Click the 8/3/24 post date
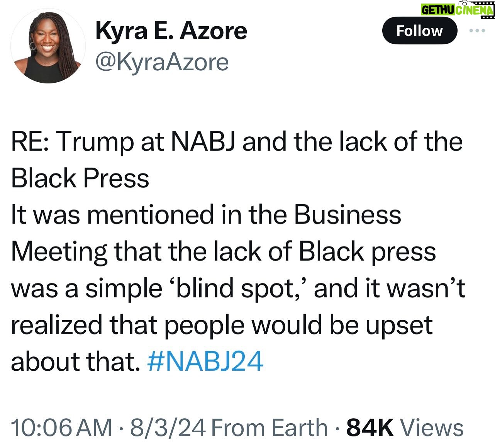Viewport: 495px width, 448px height. 168,428
